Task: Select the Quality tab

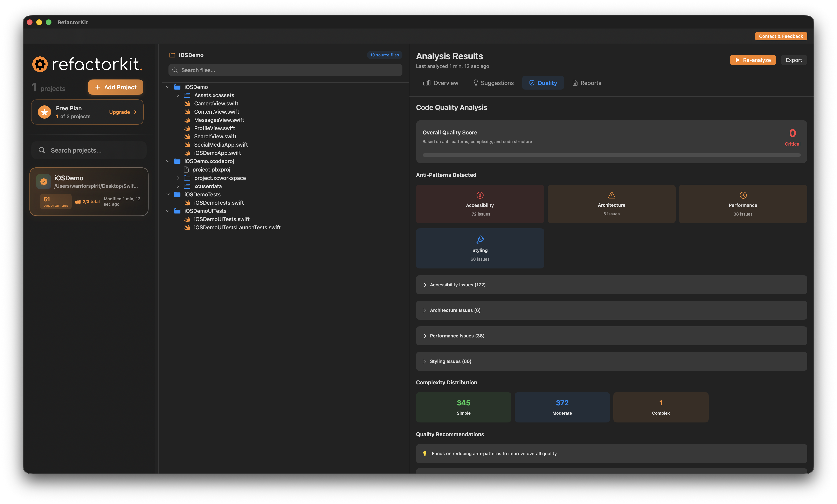Action: coord(543,83)
